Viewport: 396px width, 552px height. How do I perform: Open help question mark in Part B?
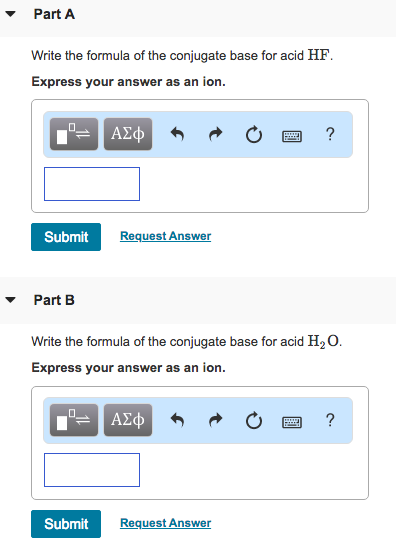pyautogui.click(x=330, y=420)
